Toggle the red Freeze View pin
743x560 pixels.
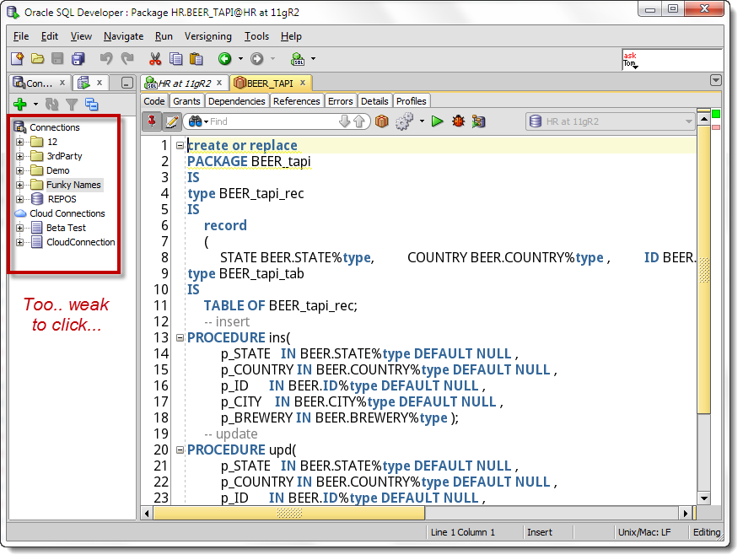click(152, 121)
